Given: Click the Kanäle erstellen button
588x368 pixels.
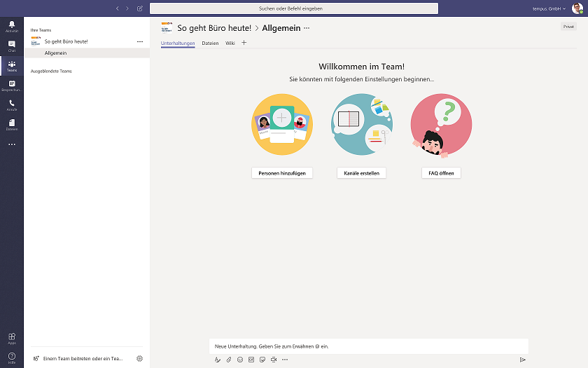Looking at the screenshot, I should pos(361,173).
